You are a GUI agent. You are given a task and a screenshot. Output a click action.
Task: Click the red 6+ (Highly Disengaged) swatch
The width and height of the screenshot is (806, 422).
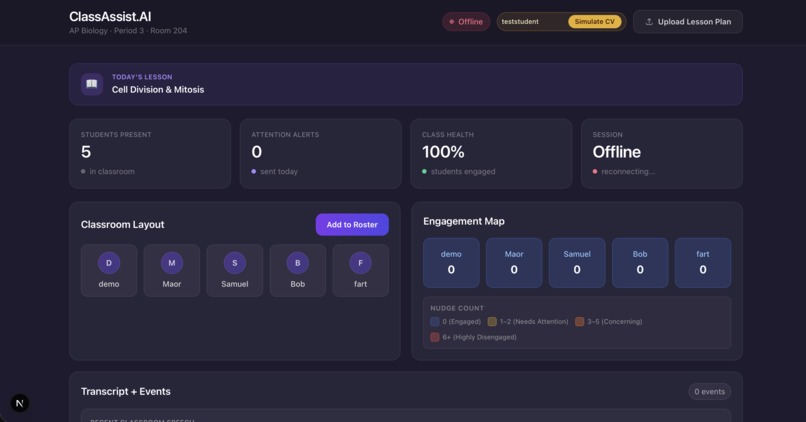pos(435,337)
